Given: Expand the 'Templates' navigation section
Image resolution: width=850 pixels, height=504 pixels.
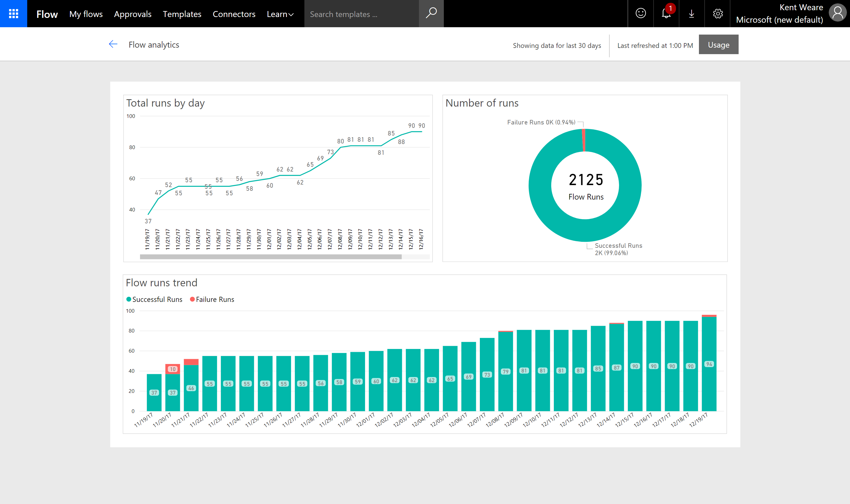Looking at the screenshot, I should [x=181, y=13].
